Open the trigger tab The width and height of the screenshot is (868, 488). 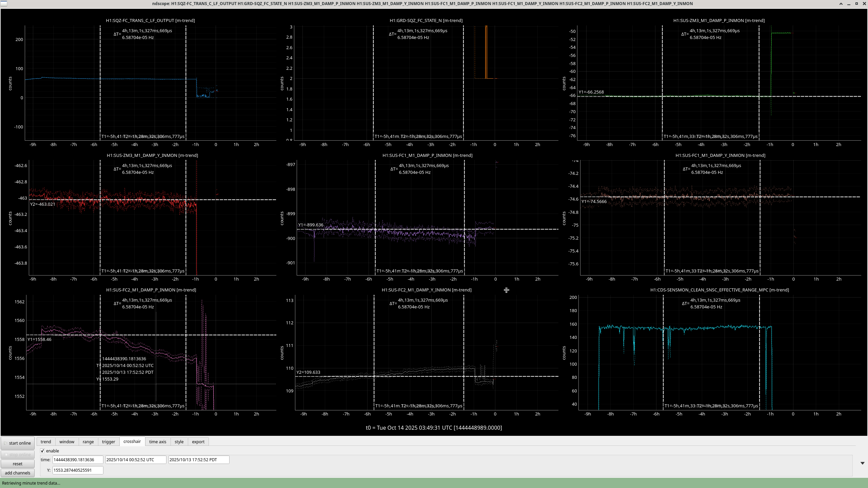[x=108, y=442]
